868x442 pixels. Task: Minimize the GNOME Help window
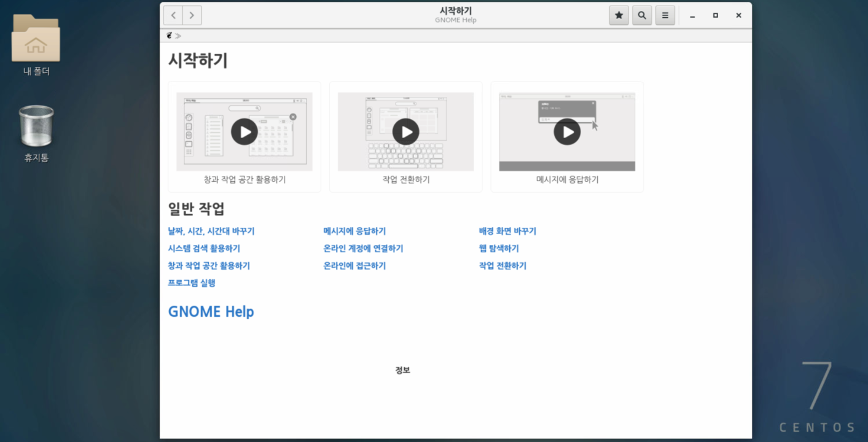(692, 15)
